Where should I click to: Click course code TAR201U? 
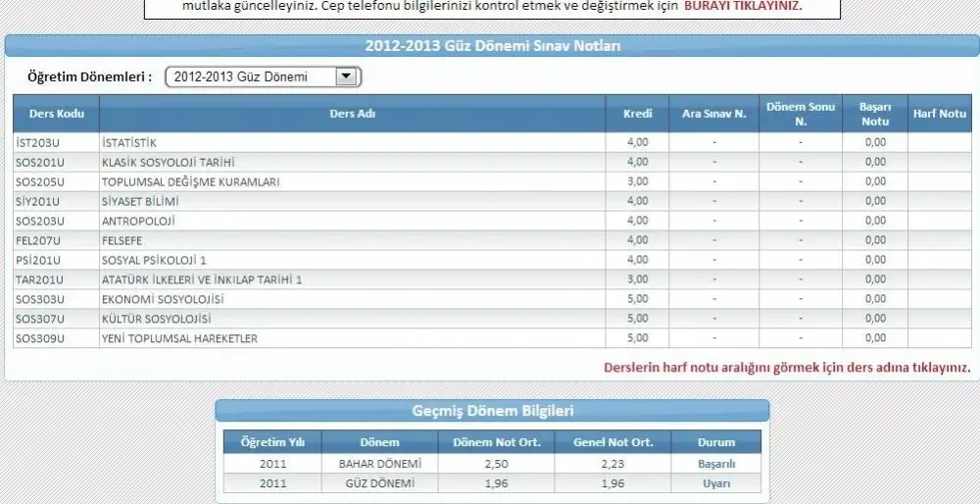tap(39, 279)
